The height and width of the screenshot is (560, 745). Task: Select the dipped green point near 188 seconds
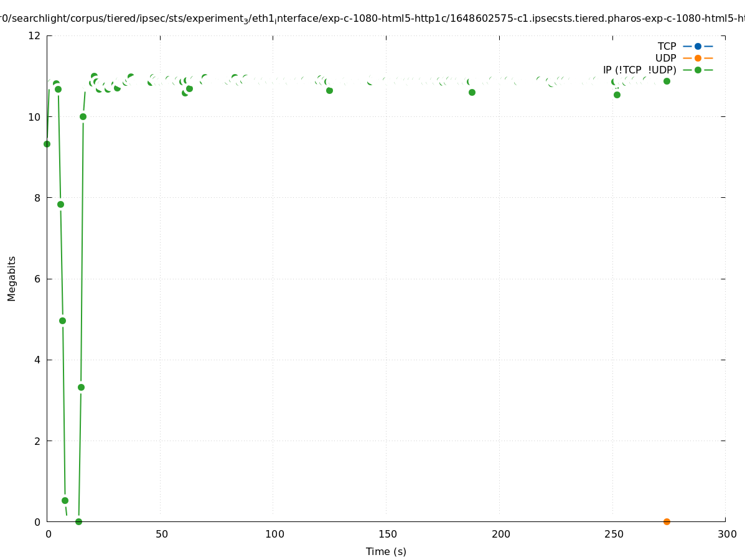(x=472, y=92)
